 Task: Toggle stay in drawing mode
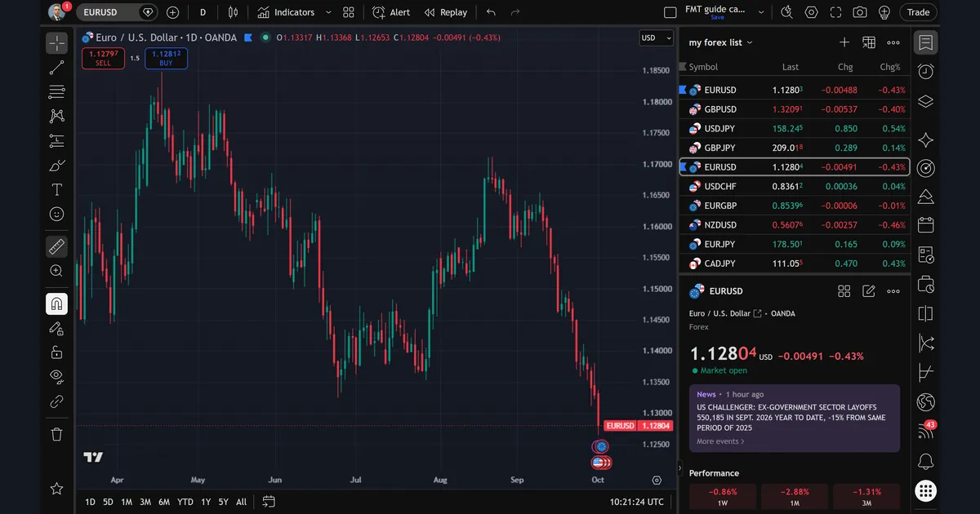pyautogui.click(x=56, y=328)
